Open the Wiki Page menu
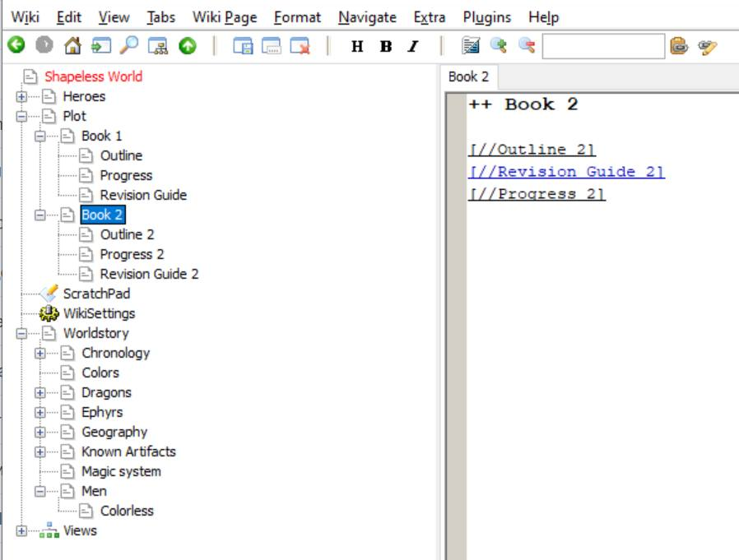Screen dimensions: 739x560 (x=225, y=17)
